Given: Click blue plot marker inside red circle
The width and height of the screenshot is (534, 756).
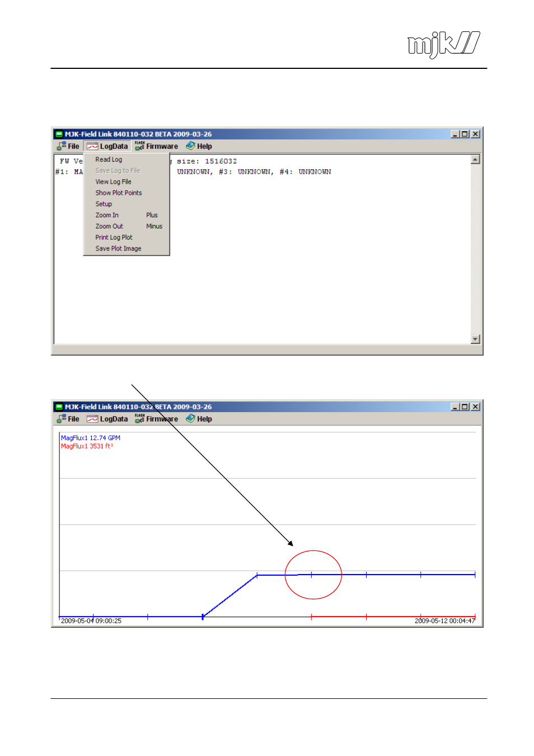Looking at the screenshot, I should tap(312, 575).
